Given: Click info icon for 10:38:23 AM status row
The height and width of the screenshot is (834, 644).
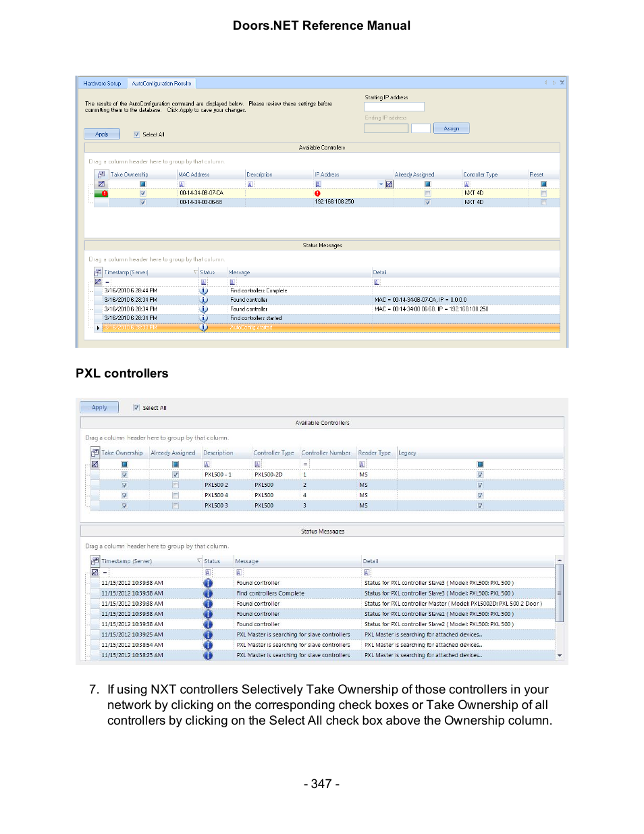Looking at the screenshot, I should point(208,655).
